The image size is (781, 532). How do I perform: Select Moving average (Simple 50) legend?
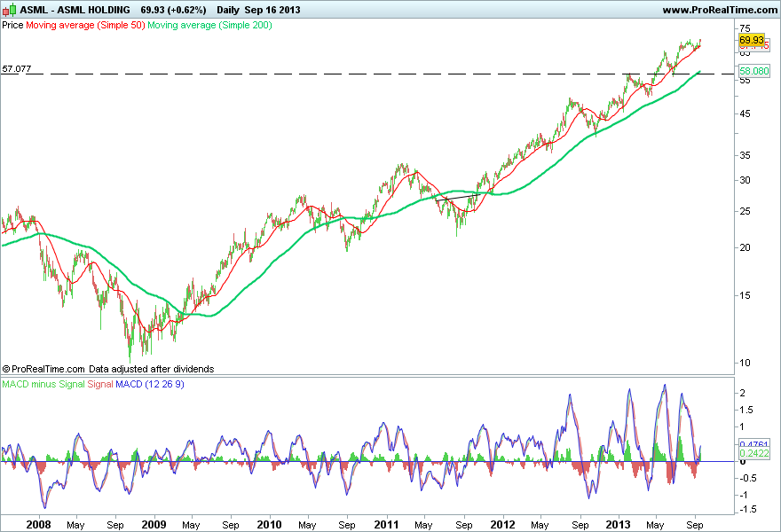(x=85, y=25)
